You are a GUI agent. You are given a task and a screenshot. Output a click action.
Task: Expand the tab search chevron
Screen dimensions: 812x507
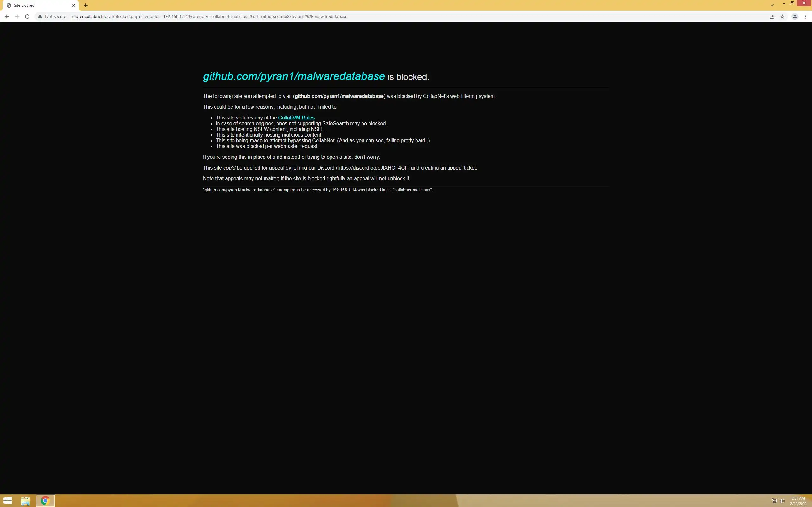772,5
